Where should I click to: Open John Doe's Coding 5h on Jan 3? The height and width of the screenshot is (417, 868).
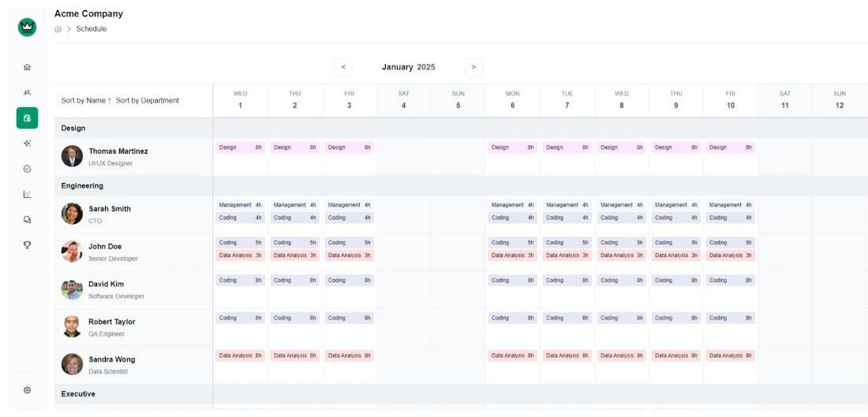point(349,242)
